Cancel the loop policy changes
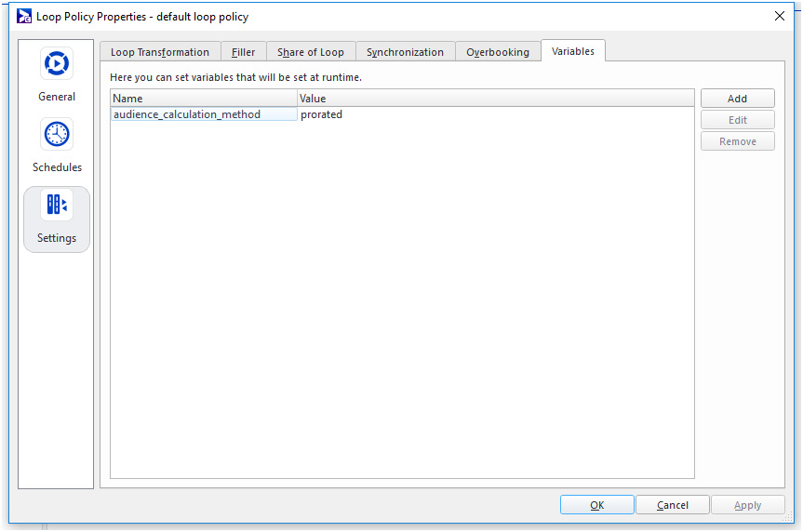The height and width of the screenshot is (532, 803). (672, 505)
